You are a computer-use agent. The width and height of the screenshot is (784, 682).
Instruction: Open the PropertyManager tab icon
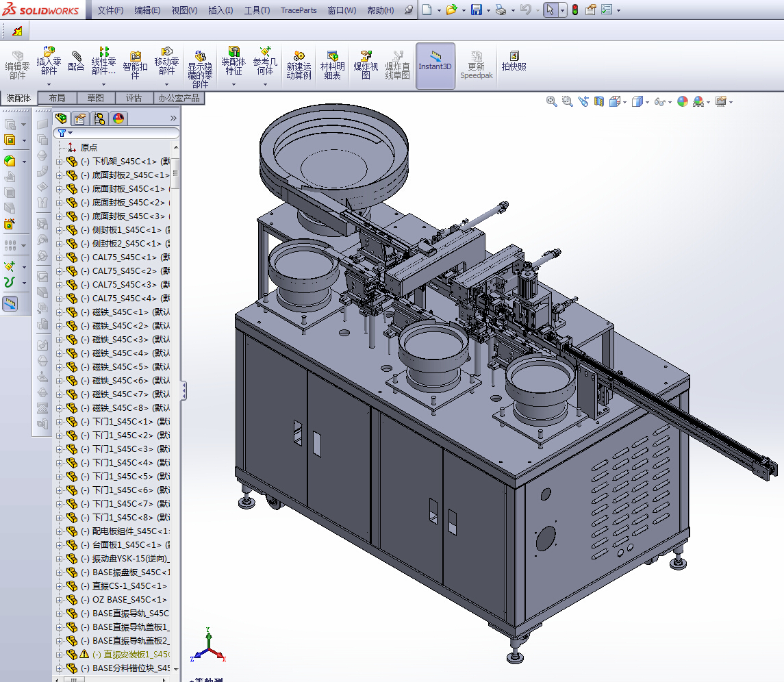click(x=80, y=118)
